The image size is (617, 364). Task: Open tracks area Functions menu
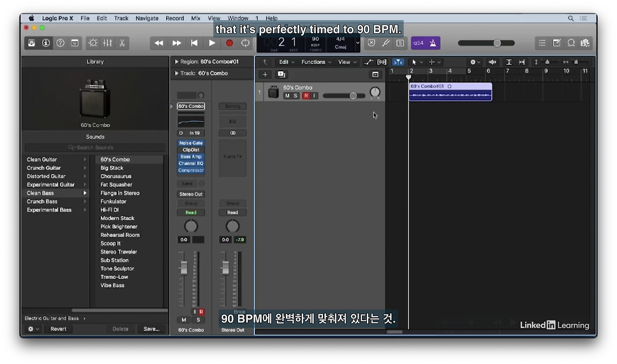(x=316, y=62)
